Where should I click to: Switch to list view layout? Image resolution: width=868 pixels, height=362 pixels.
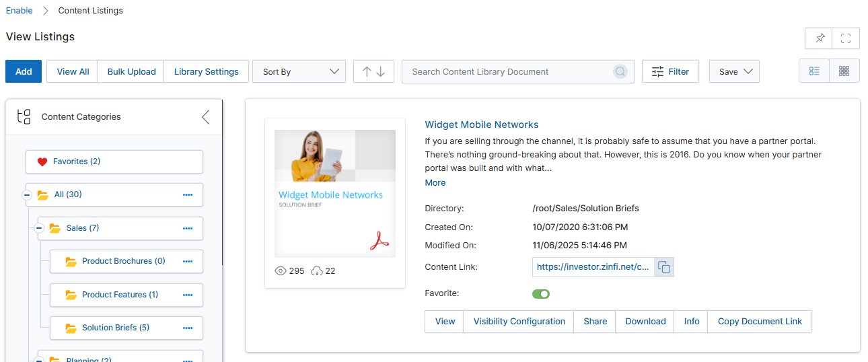click(814, 71)
